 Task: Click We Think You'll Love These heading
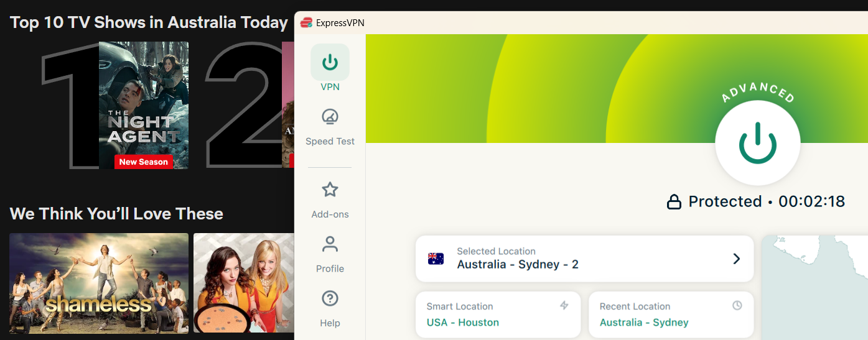point(116,214)
